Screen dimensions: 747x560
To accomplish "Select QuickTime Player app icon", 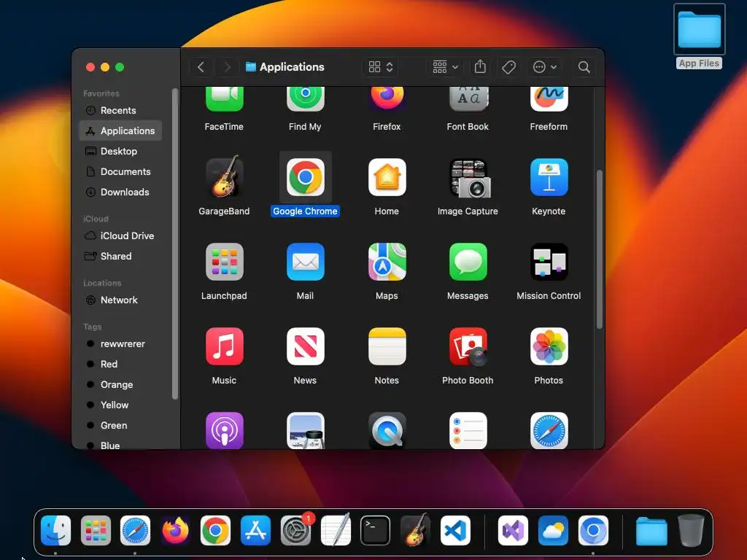I will point(387,430).
